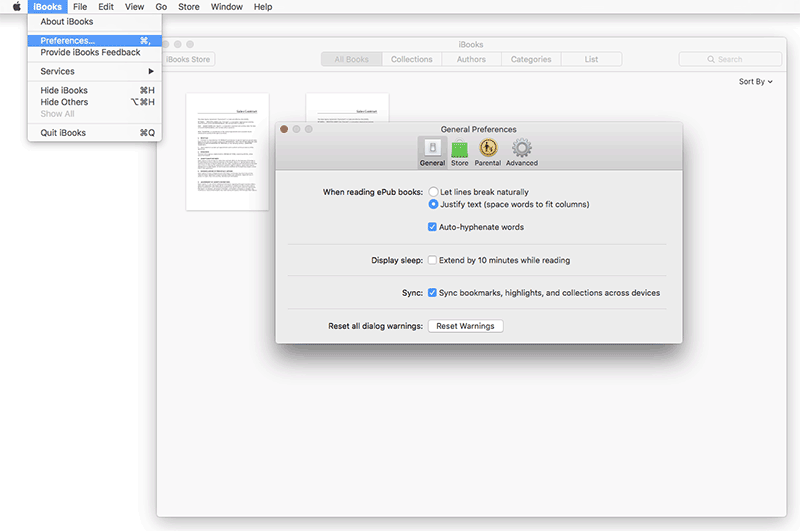Close the General Preferences window

(x=284, y=129)
